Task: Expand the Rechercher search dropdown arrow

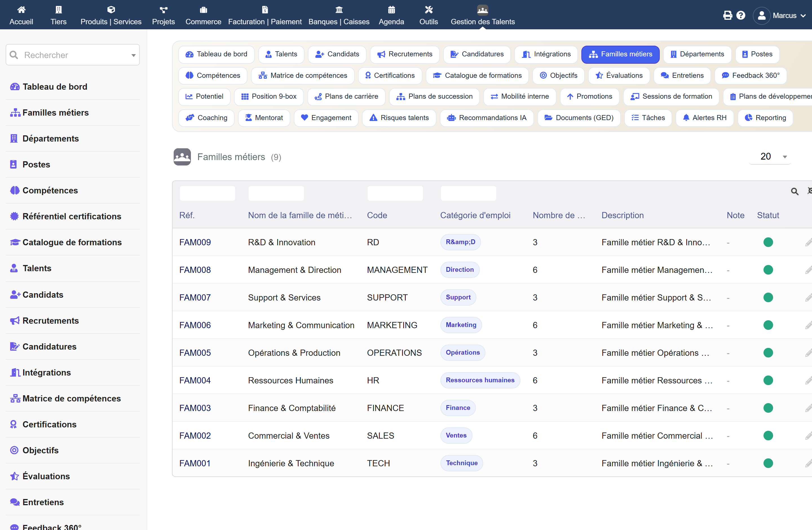Action: pos(133,55)
